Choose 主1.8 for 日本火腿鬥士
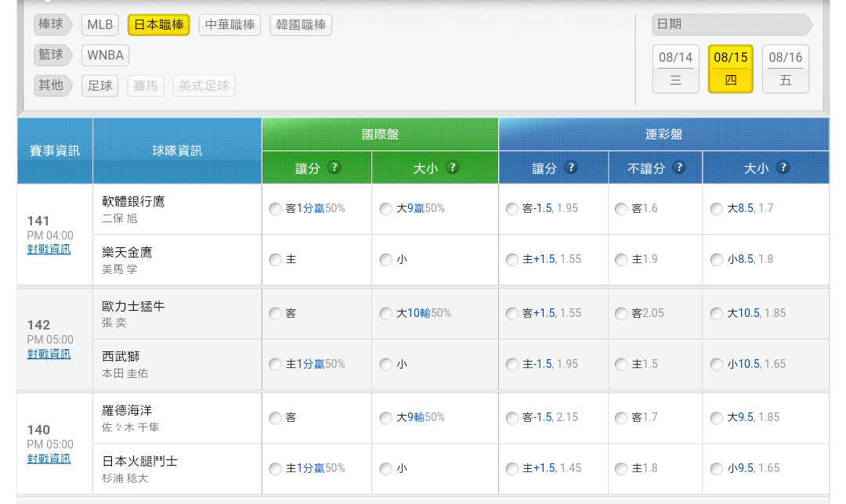The height and width of the screenshot is (504, 846). coord(621,469)
